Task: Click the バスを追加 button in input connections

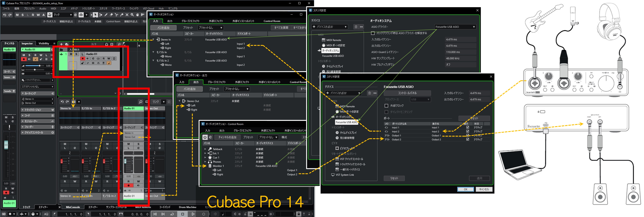Action: (163, 28)
